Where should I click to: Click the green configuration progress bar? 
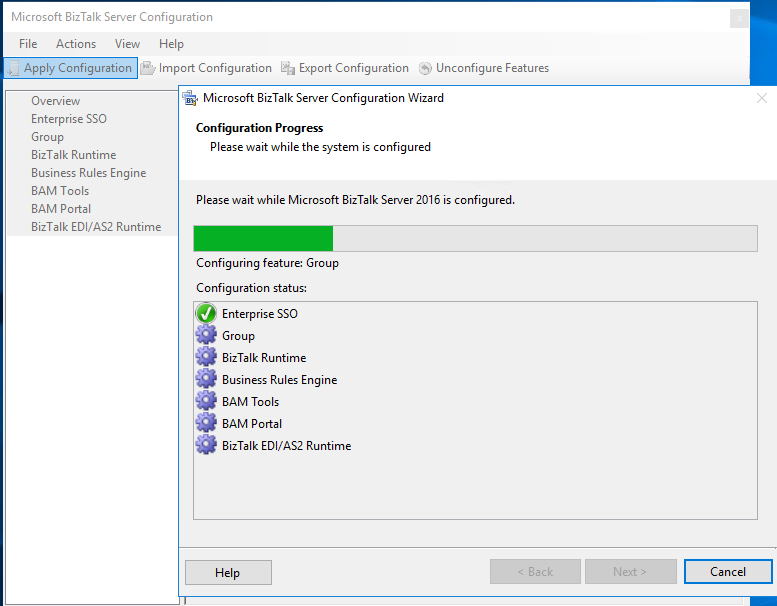475,238
